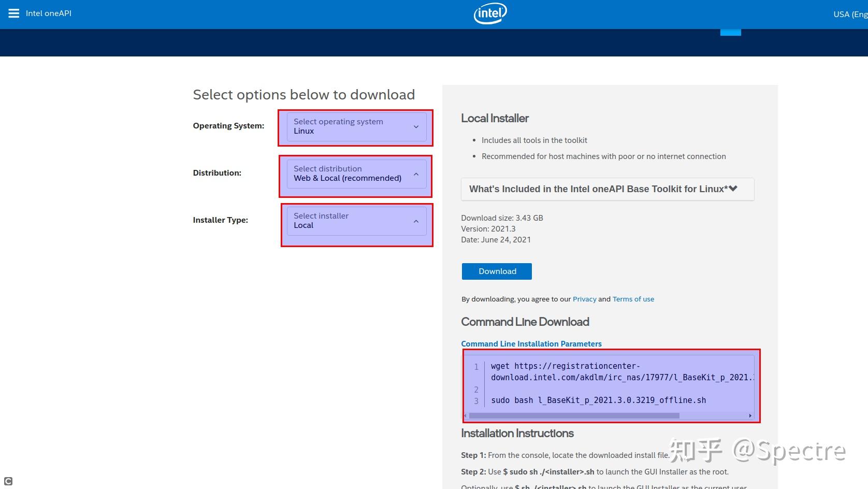Viewport: 868px width, 489px height.
Task: Click line number 1 in code gutter
Action: [x=476, y=367]
